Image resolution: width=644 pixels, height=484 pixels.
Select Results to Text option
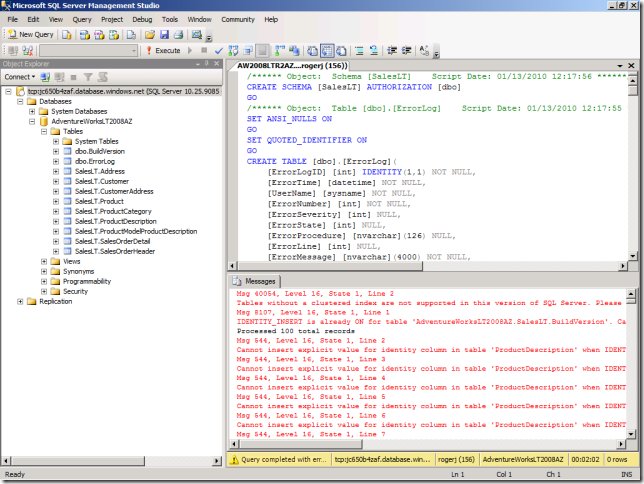[x=313, y=51]
